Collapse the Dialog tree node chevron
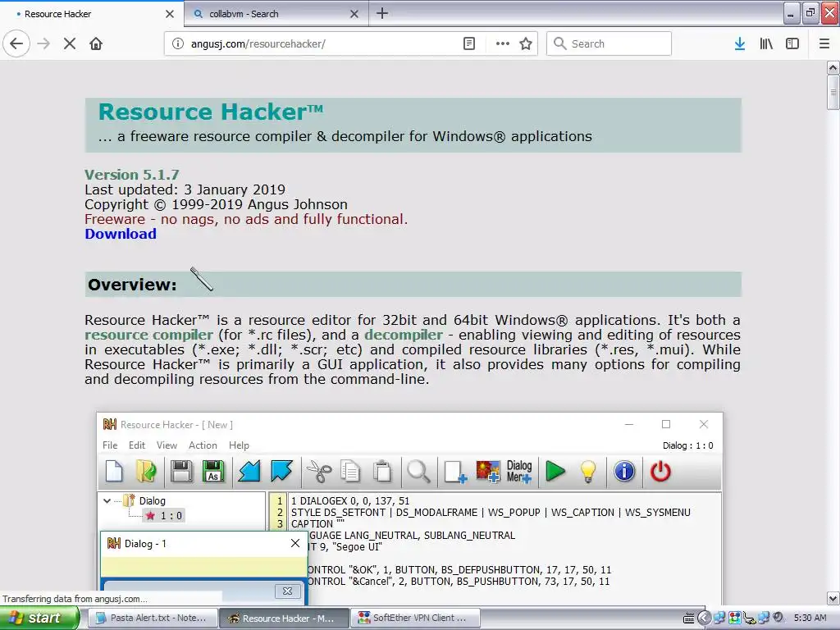 pyautogui.click(x=107, y=501)
